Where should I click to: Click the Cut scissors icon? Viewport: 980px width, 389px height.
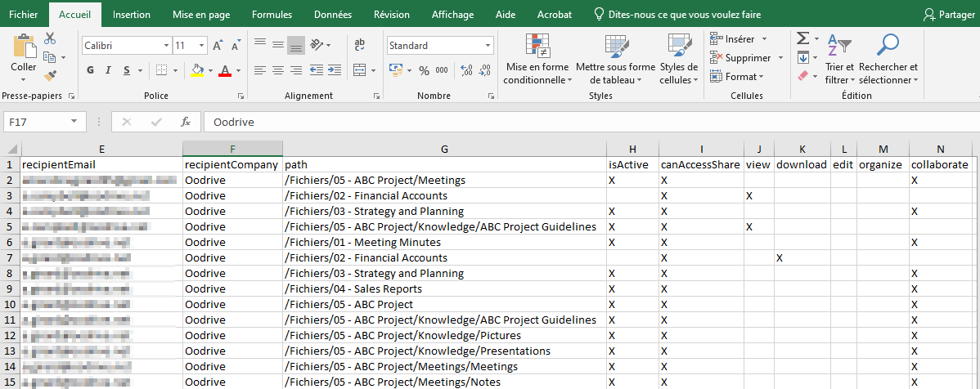click(50, 38)
